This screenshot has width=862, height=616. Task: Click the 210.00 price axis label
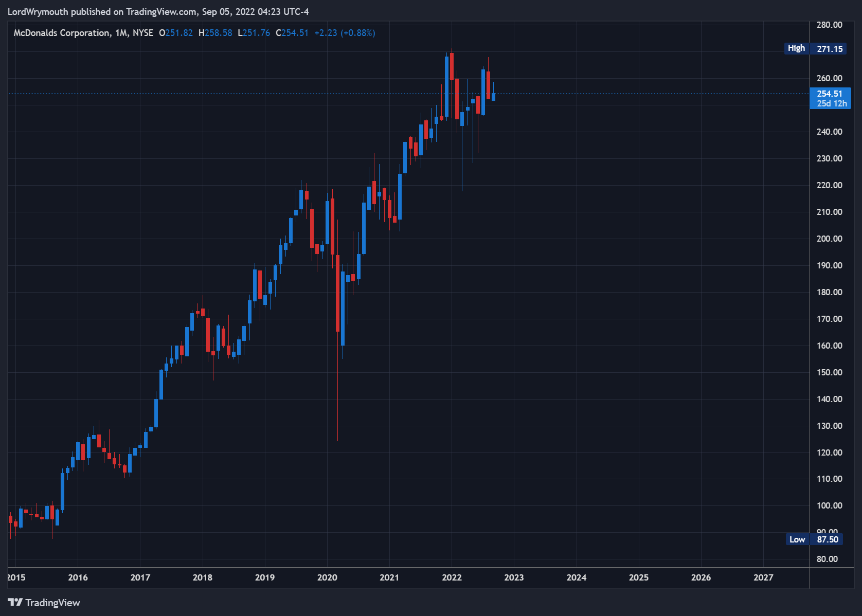point(829,212)
